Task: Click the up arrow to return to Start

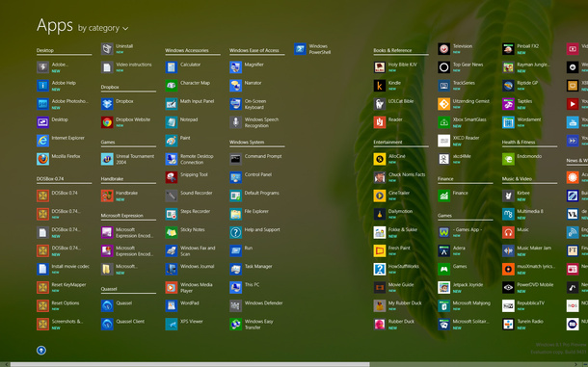Action: tap(41, 350)
